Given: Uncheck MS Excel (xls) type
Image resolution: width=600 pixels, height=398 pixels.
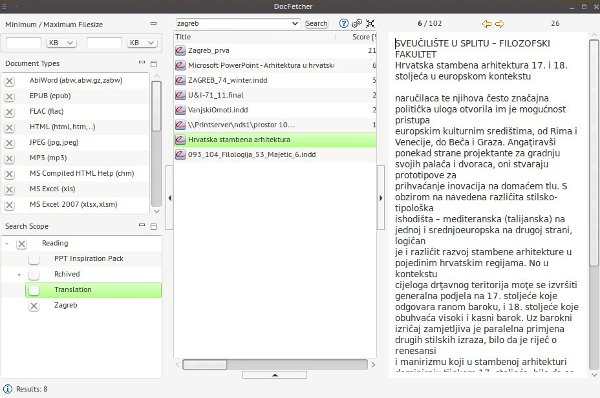Looking at the screenshot, I should 10,189.
